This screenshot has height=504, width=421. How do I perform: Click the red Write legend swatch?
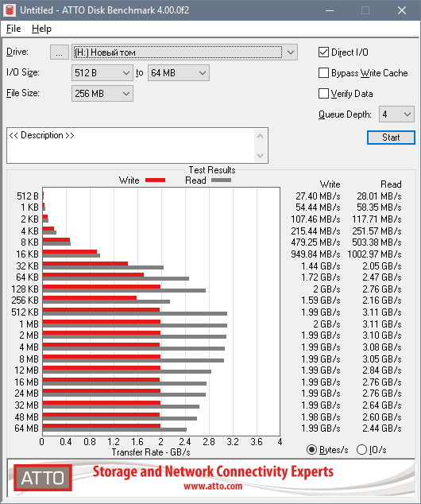156,180
